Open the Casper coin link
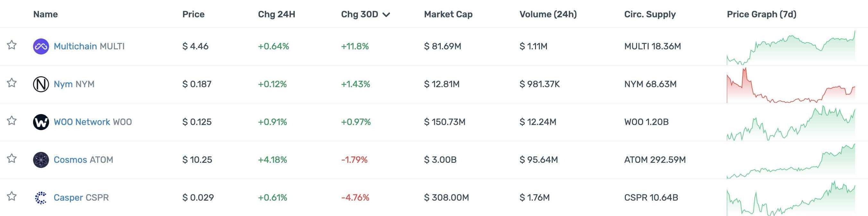868x216 pixels. 68,197
